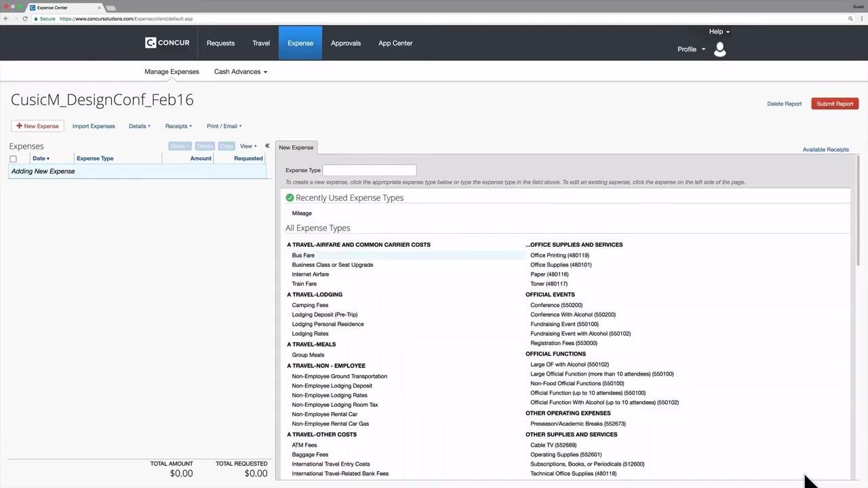Select Conference (550200) expense type

coord(557,305)
